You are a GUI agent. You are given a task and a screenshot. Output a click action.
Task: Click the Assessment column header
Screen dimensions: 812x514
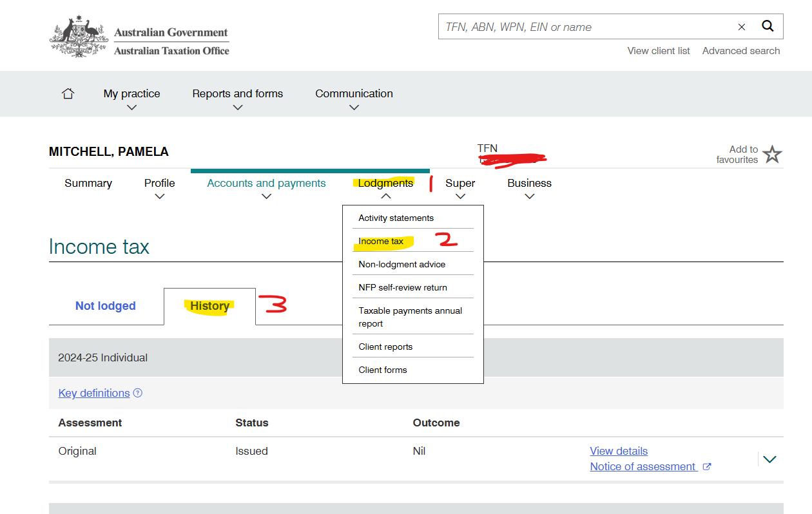[x=90, y=423]
